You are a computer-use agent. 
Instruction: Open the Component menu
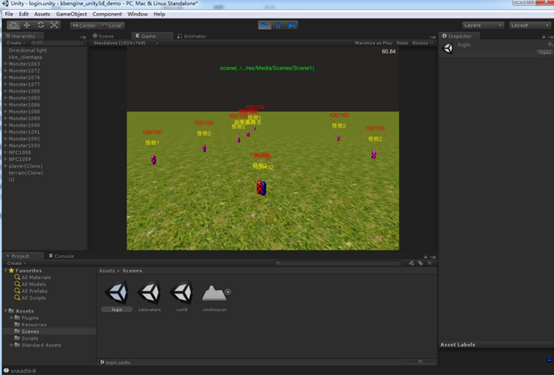tap(107, 14)
